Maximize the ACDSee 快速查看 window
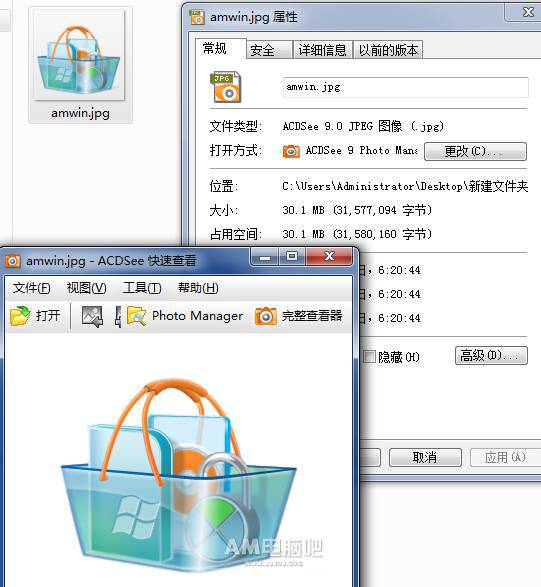Viewport: 541px width, 587px height. (292, 256)
